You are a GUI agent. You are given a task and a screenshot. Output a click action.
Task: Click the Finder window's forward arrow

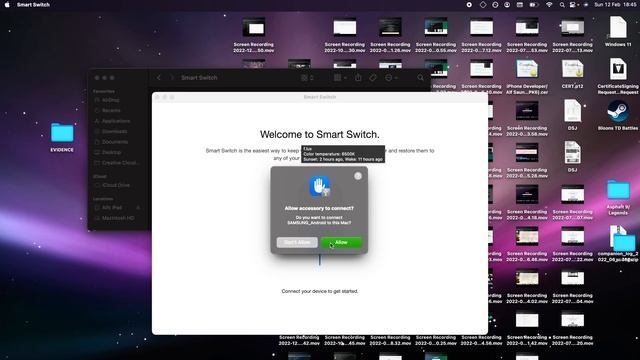pyautogui.click(x=172, y=78)
